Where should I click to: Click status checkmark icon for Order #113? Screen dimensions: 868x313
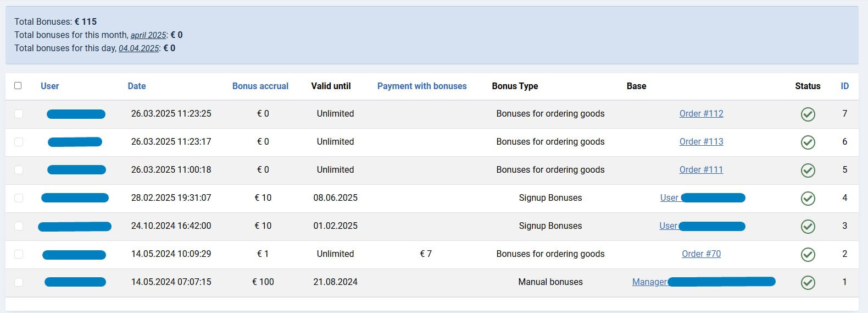pyautogui.click(x=808, y=142)
